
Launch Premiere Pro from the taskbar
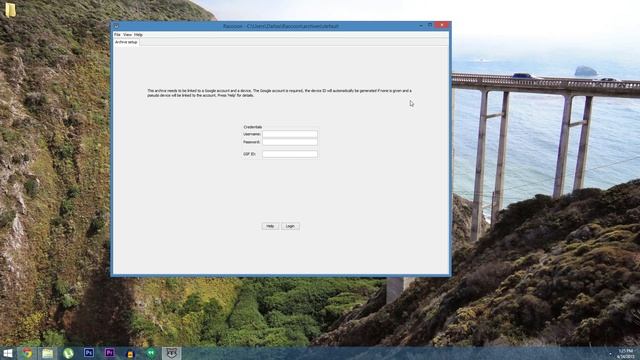109,353
